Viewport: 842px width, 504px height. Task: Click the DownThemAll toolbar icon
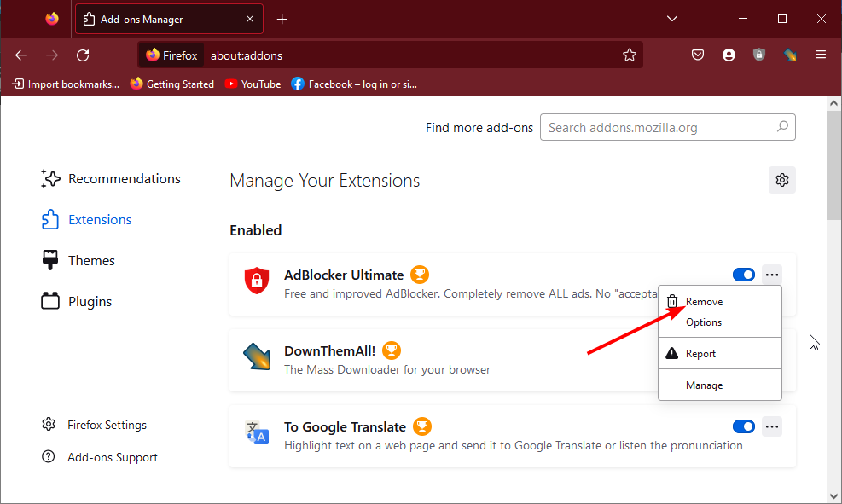click(x=789, y=55)
